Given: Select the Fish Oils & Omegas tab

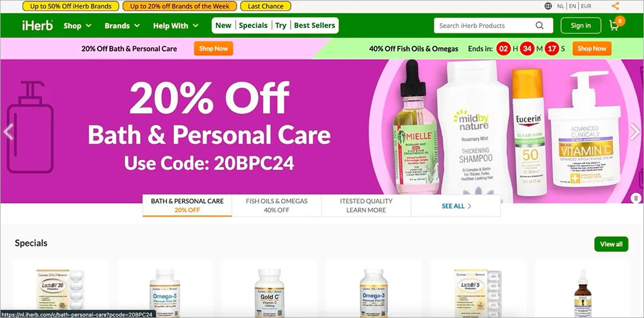Looking at the screenshot, I should pos(277,205).
